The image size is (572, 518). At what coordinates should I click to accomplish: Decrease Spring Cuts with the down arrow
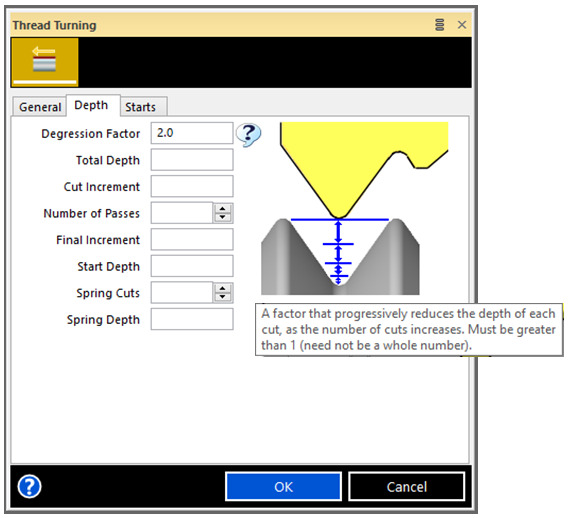223,297
